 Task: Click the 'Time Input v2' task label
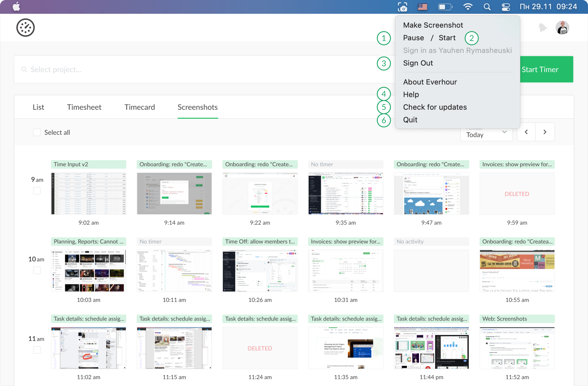pyautogui.click(x=89, y=164)
